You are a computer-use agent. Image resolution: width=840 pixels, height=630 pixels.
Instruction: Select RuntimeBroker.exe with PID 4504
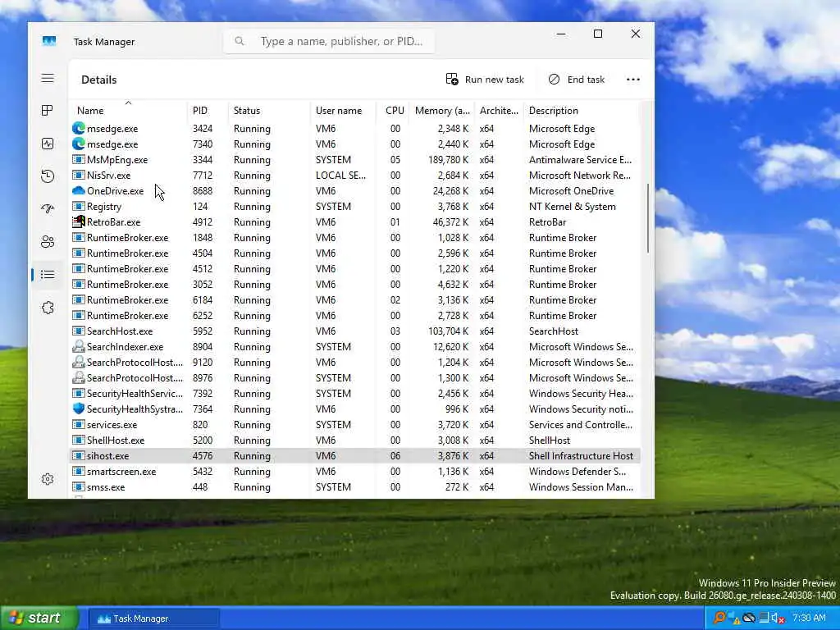click(356, 253)
